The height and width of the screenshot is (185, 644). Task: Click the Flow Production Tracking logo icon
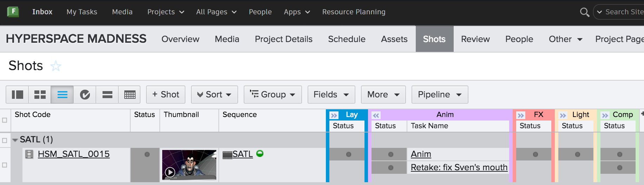point(13,12)
